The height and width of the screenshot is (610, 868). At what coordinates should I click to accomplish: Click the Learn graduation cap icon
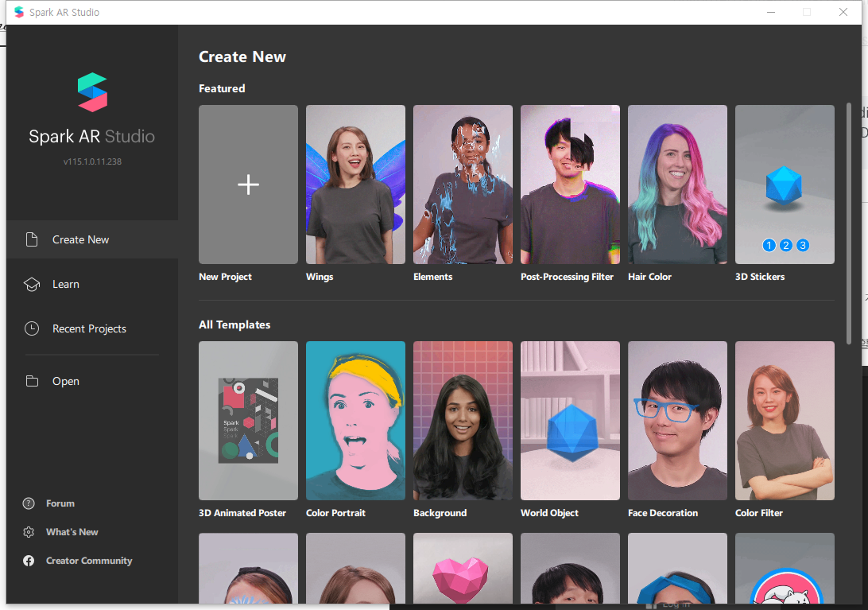[32, 284]
